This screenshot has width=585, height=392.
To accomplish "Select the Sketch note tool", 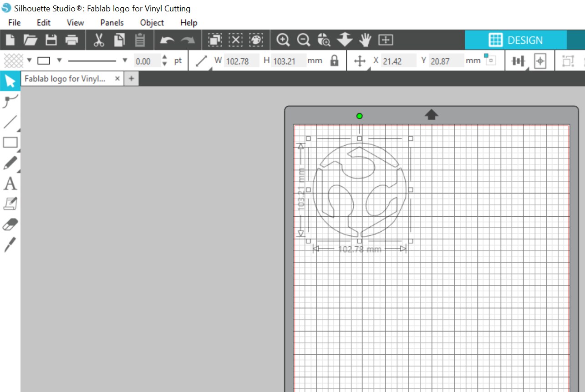I will [10, 204].
